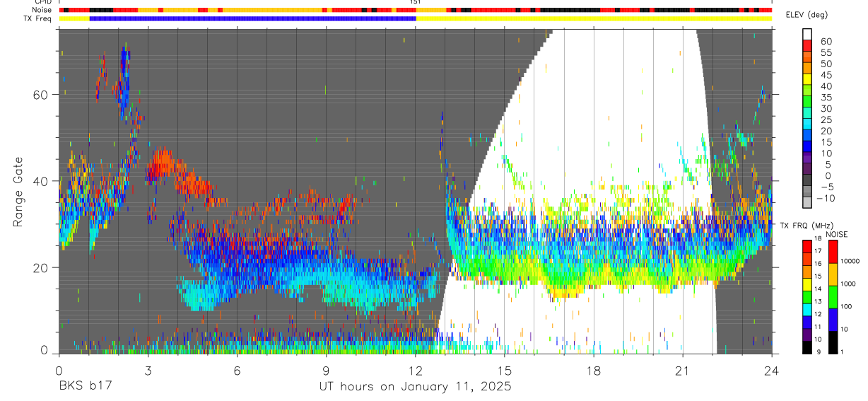Click the '151' CPID value label
This screenshot has height=401, width=868.
click(416, 3)
